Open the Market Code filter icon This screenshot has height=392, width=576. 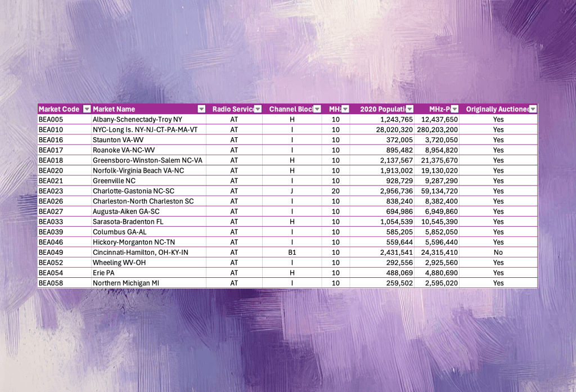86,109
